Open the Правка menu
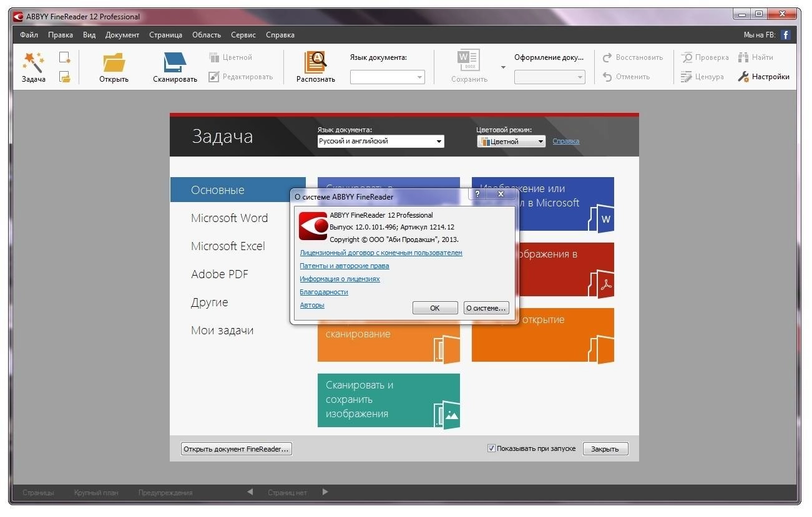This screenshot has width=812, height=517. tap(61, 35)
